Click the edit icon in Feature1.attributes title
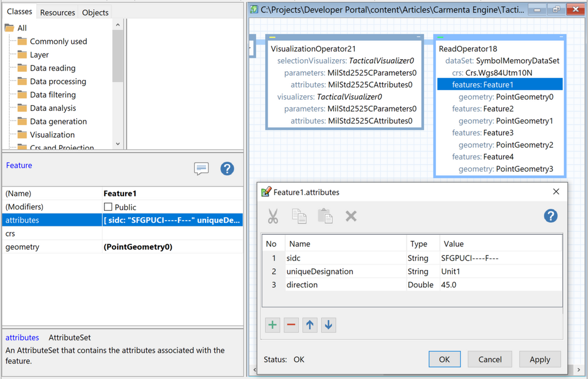The image size is (588, 379). [266, 192]
